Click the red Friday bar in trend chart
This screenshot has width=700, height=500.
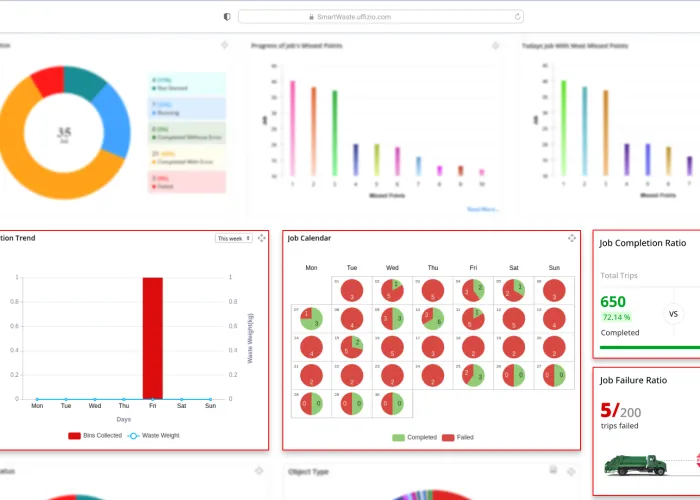(x=152, y=338)
